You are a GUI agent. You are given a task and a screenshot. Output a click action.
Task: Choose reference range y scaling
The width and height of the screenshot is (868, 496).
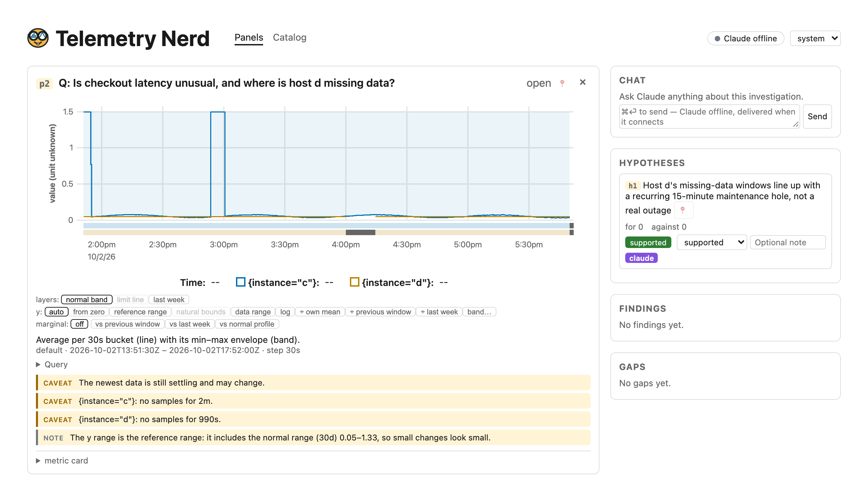pos(140,312)
